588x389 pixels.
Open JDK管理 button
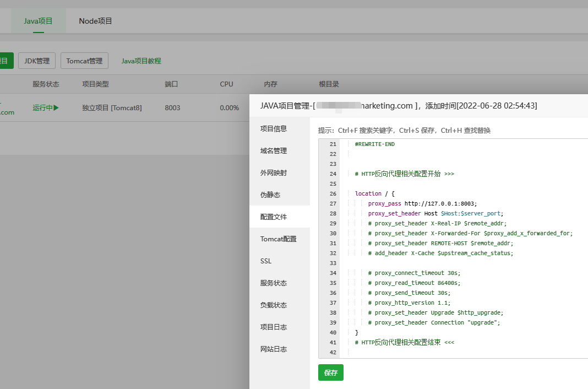pyautogui.click(x=37, y=61)
